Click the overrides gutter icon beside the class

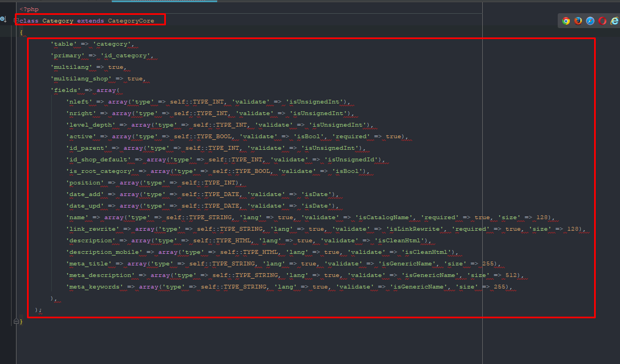pos(3,19)
